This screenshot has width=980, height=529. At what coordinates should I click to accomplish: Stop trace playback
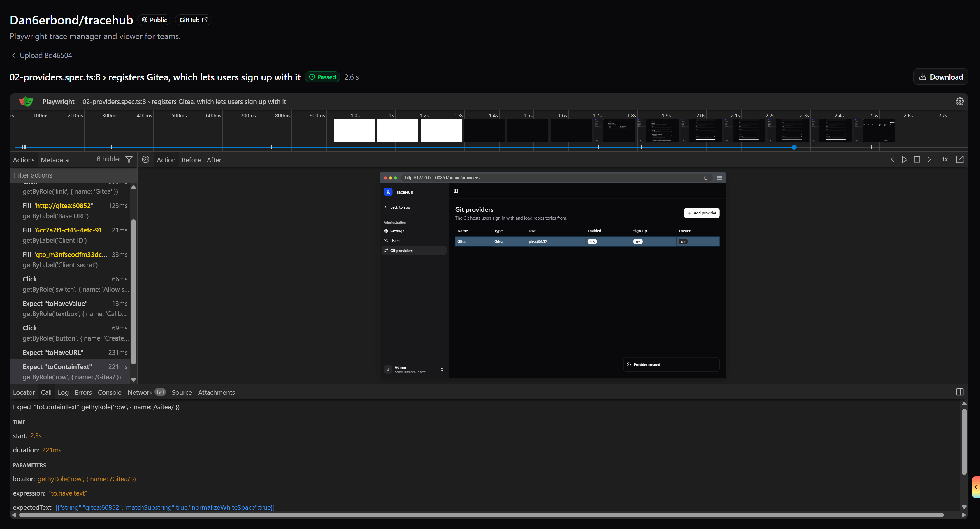pos(917,159)
